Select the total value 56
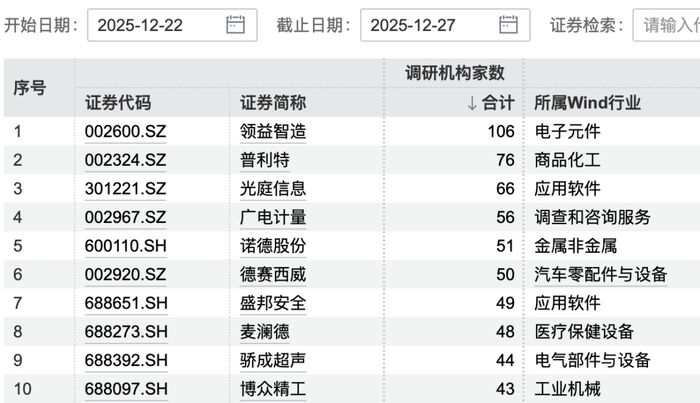Viewport: 700px width, 403px height. (505, 217)
